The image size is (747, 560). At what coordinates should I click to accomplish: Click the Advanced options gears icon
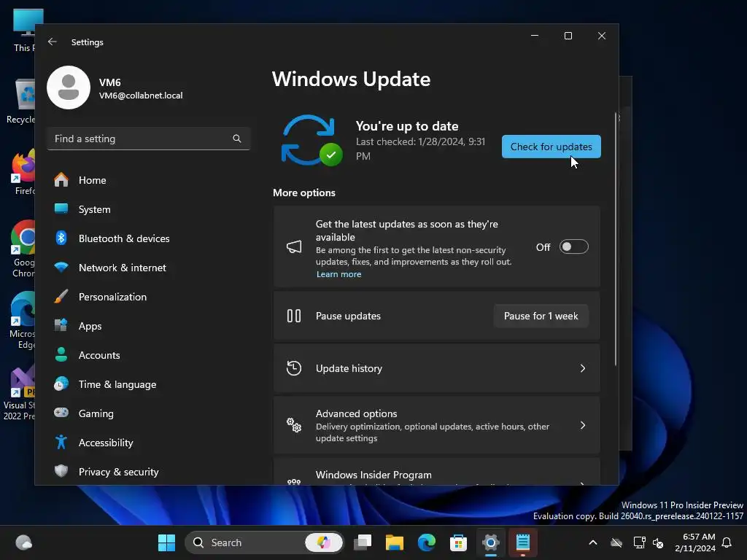click(294, 425)
